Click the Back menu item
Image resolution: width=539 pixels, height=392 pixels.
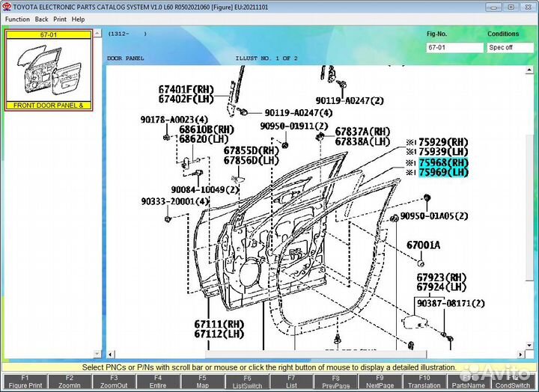point(41,19)
